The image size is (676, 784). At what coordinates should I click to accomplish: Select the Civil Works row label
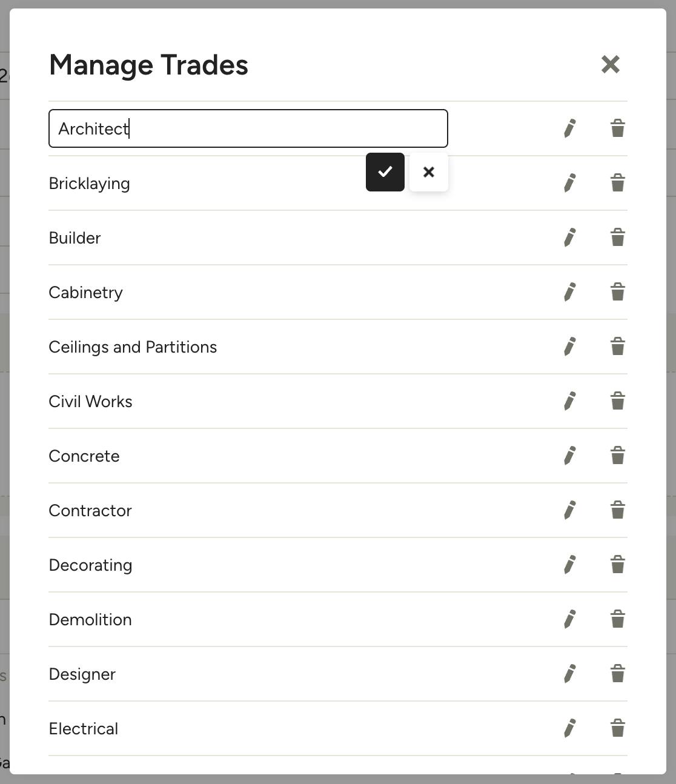tap(91, 402)
